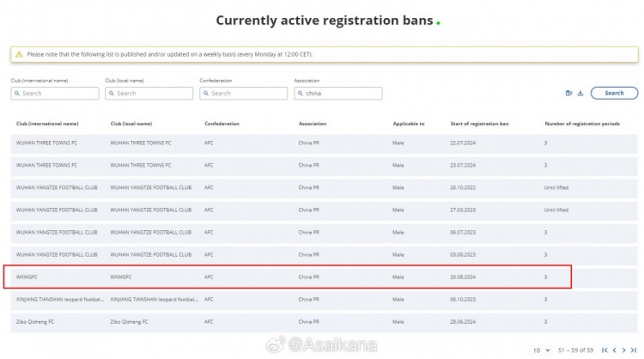This screenshot has width=644, height=359.
Task: Select the WXWGFC table row
Action: (324, 277)
